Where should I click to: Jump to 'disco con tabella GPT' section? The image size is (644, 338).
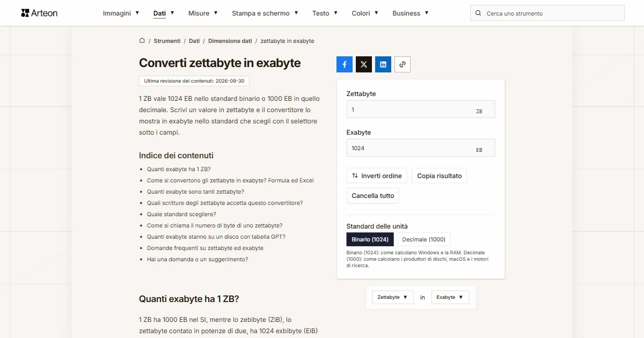pyautogui.click(x=216, y=237)
